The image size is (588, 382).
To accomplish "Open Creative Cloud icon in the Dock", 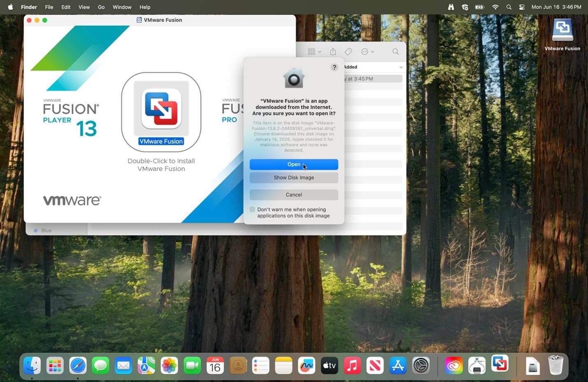I will pyautogui.click(x=454, y=365).
